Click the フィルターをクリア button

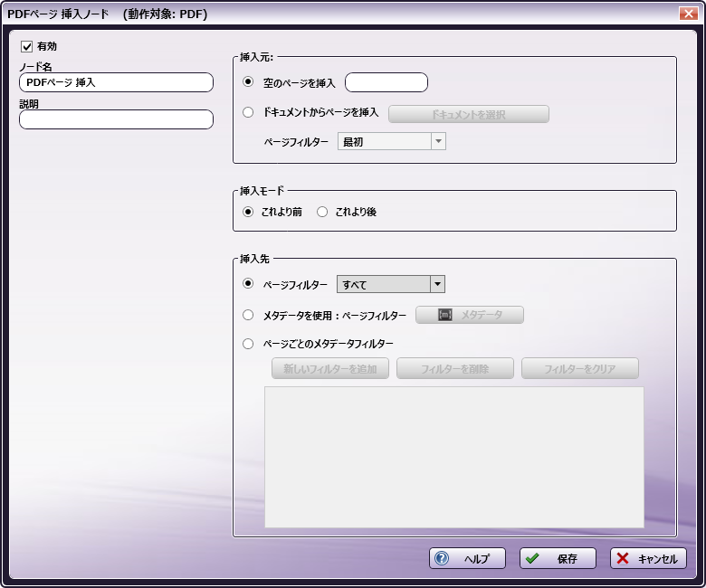click(x=579, y=368)
